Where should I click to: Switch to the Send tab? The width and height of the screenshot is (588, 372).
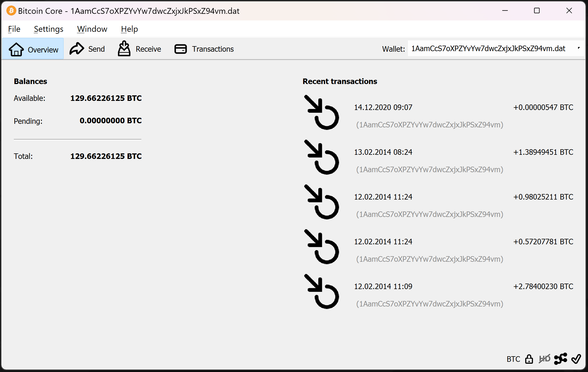pyautogui.click(x=87, y=49)
